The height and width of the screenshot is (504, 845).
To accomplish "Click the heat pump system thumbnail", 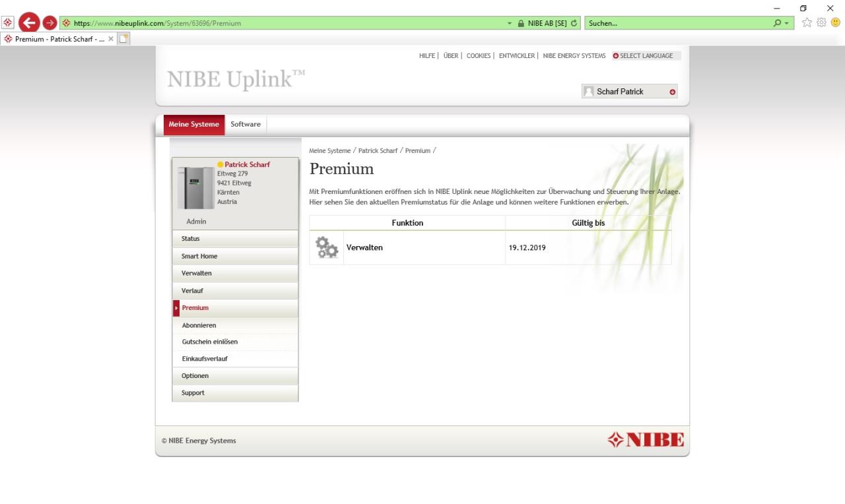I will coord(195,188).
